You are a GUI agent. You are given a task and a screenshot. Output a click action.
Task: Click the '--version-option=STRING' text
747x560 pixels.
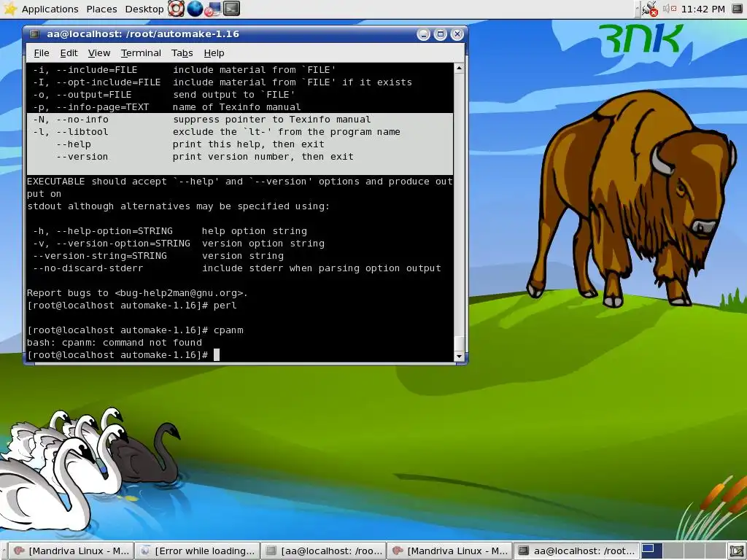pyautogui.click(x=123, y=244)
